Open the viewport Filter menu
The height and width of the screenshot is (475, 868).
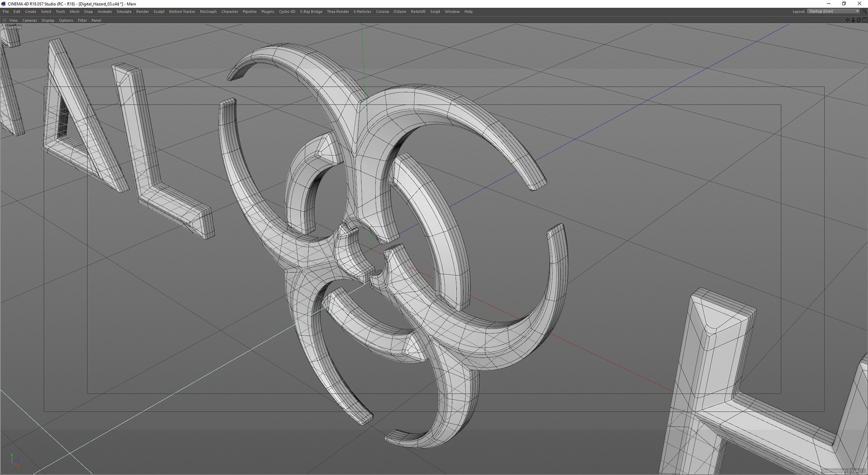coord(82,20)
